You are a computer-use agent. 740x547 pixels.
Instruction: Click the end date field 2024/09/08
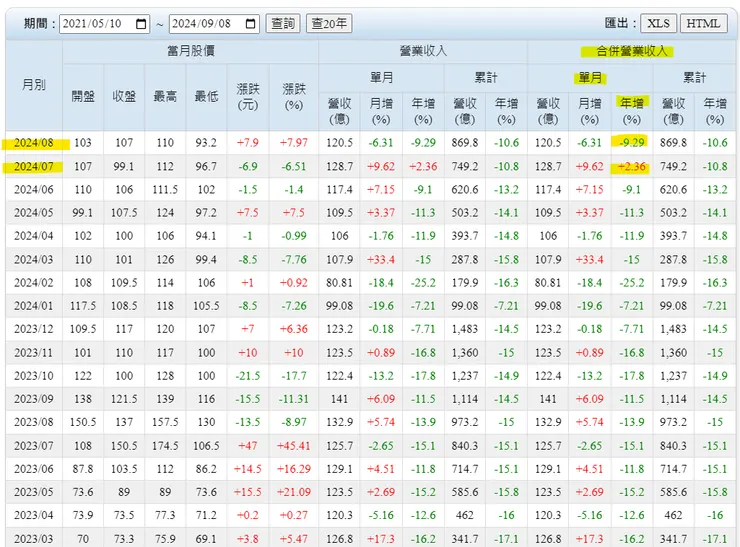[x=214, y=24]
